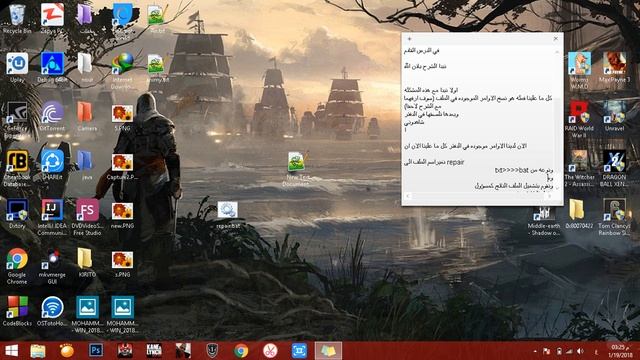Delete the sticky note with X button
This screenshot has width=640, height=360.
pos(556,39)
